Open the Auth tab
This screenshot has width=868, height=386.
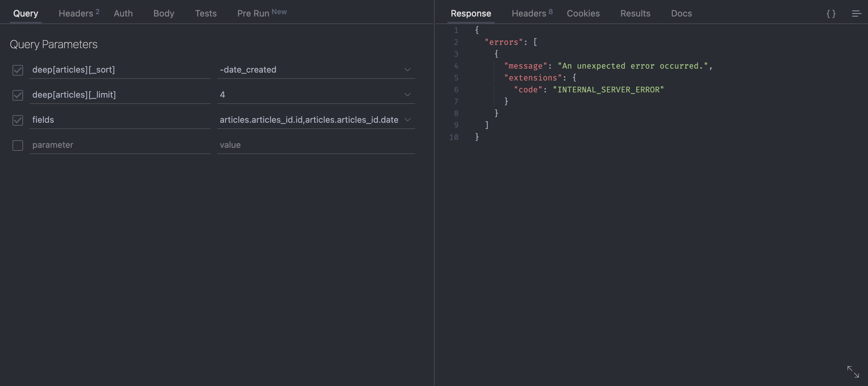[123, 13]
